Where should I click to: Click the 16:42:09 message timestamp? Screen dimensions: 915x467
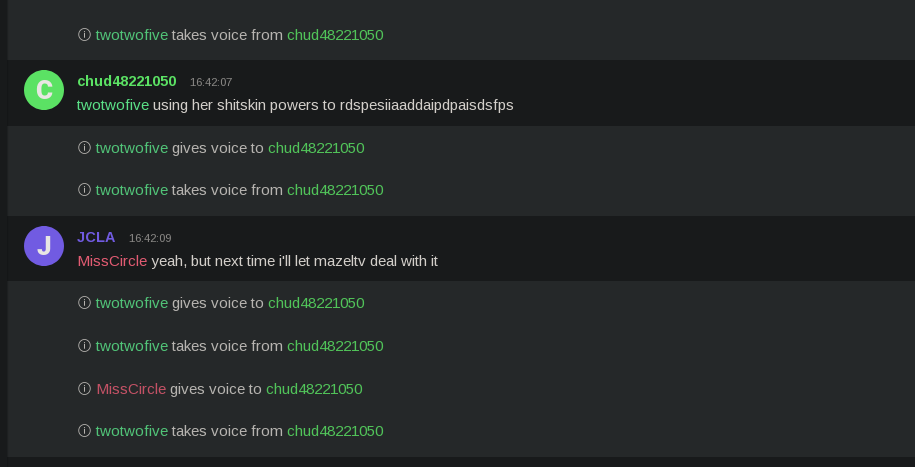click(x=150, y=238)
